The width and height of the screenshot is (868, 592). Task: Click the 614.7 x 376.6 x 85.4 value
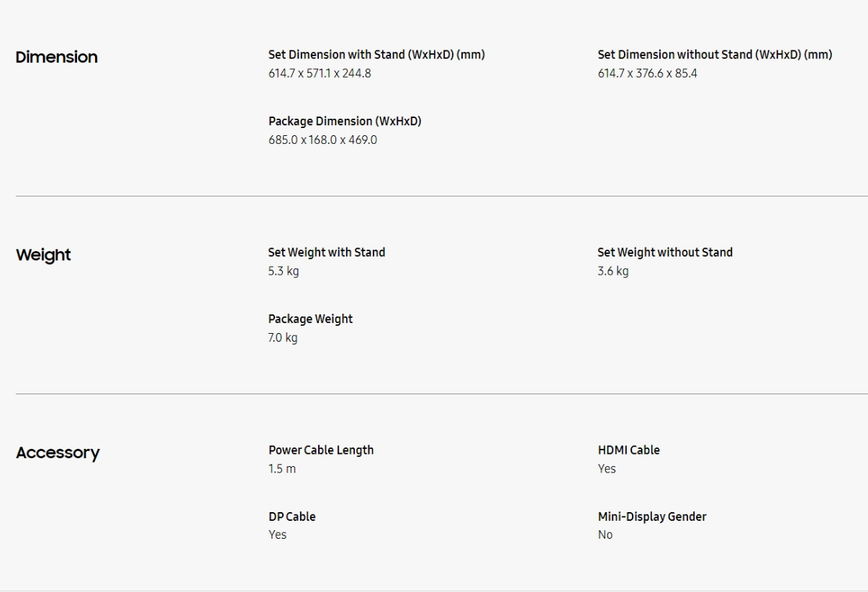tap(647, 73)
